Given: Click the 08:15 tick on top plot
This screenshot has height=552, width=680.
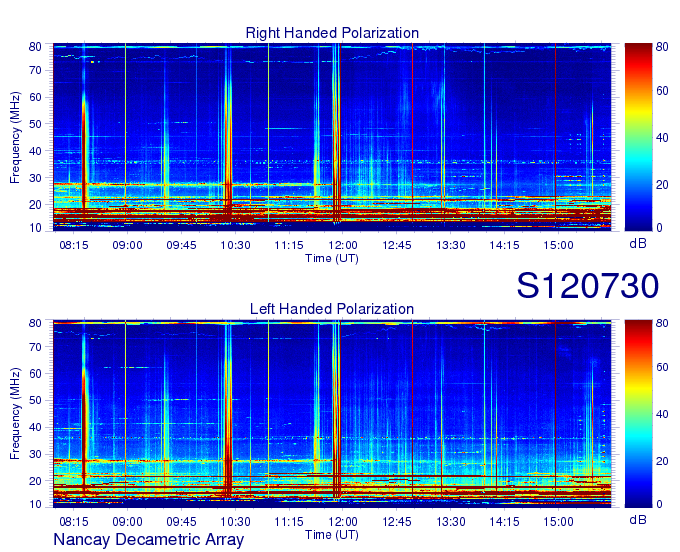Looking at the screenshot, I should coord(74,245).
